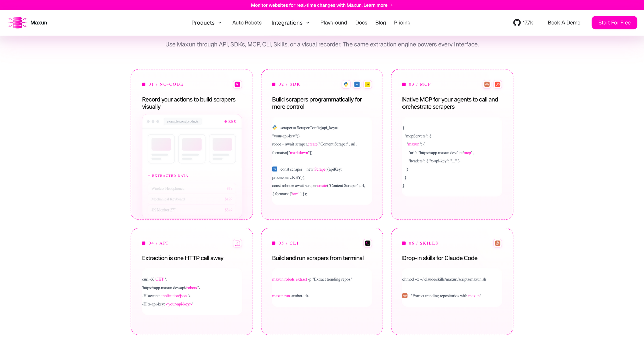The image size is (644, 362).
Task: Click the Claude icon in Skills card header
Action: pos(498,243)
